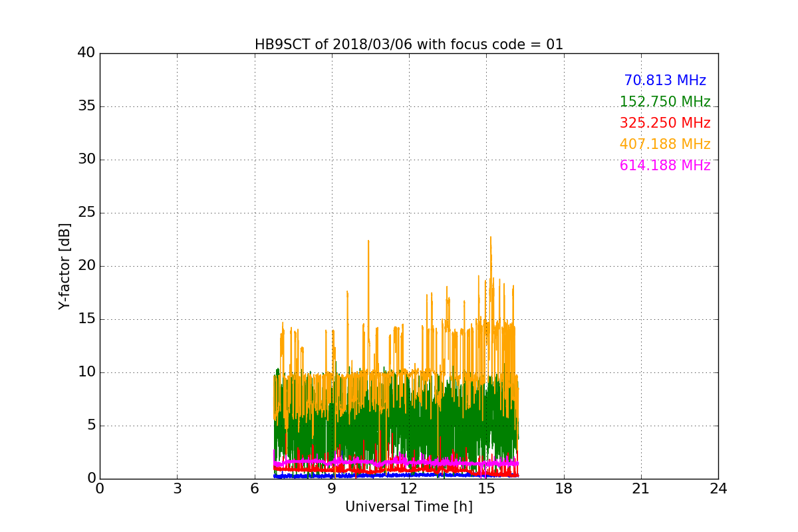Select the '407.188 MHz' orange legend label
The width and height of the screenshot is (798, 532).
pyautogui.click(x=665, y=144)
